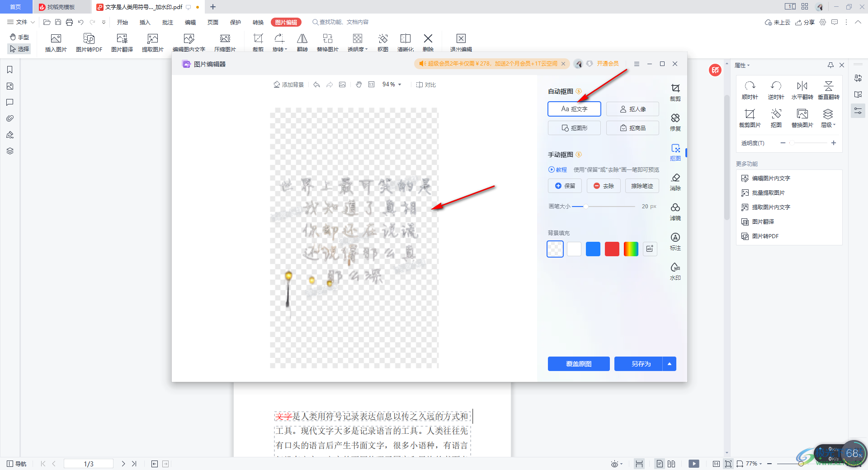This screenshot has width=868, height=470.
Task: Click 插入图片 insert image tool
Action: pyautogui.click(x=56, y=42)
